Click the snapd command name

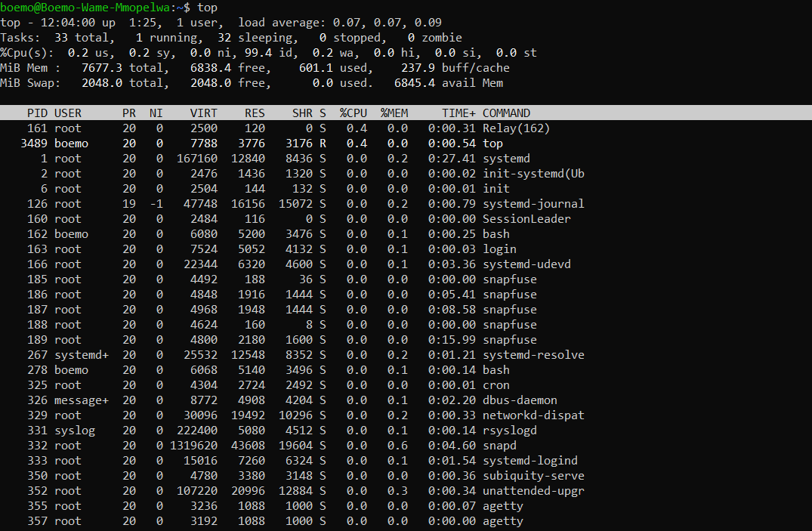(x=499, y=446)
